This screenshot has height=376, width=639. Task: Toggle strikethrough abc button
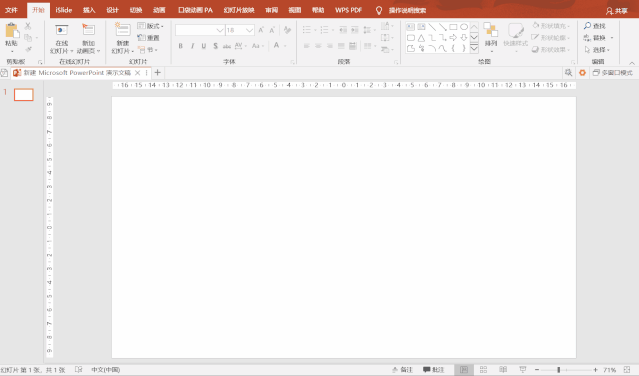(x=227, y=46)
